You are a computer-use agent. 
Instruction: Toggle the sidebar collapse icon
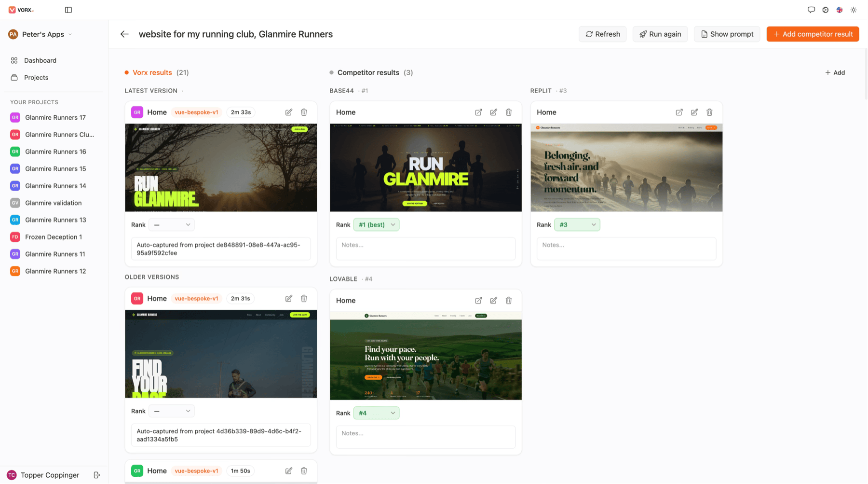click(68, 10)
